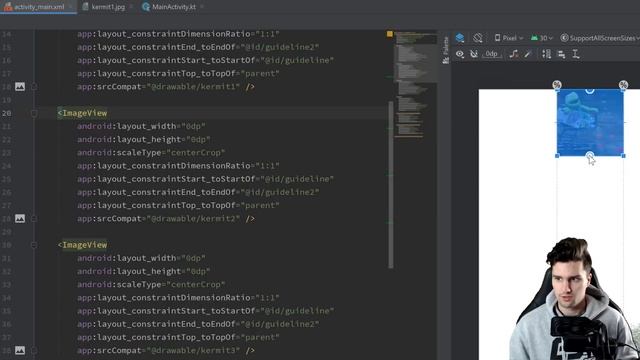This screenshot has width=640, height=360.
Task: Open the pack options menu
Action: click(x=547, y=54)
